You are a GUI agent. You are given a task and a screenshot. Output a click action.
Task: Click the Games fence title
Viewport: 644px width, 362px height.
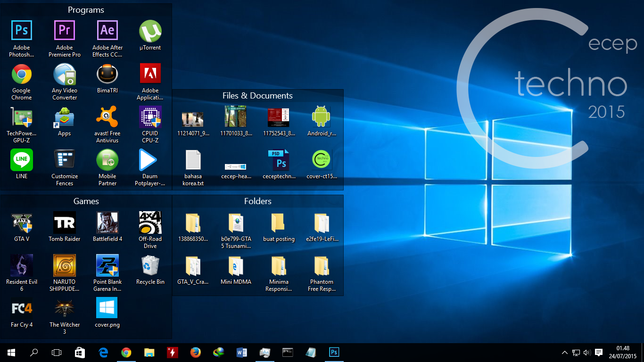tap(86, 201)
